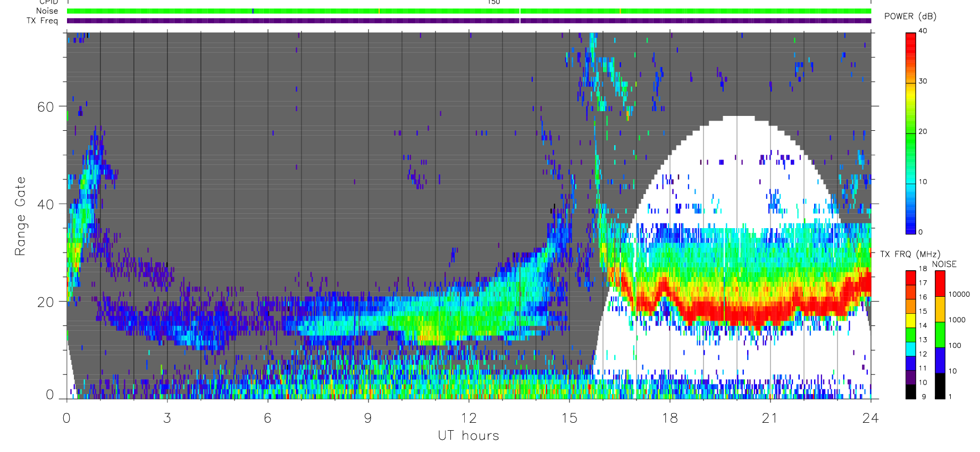Image resolution: width=980 pixels, height=452 pixels.
Task: Pick the 40 tick on the power scale
Action: click(x=923, y=31)
